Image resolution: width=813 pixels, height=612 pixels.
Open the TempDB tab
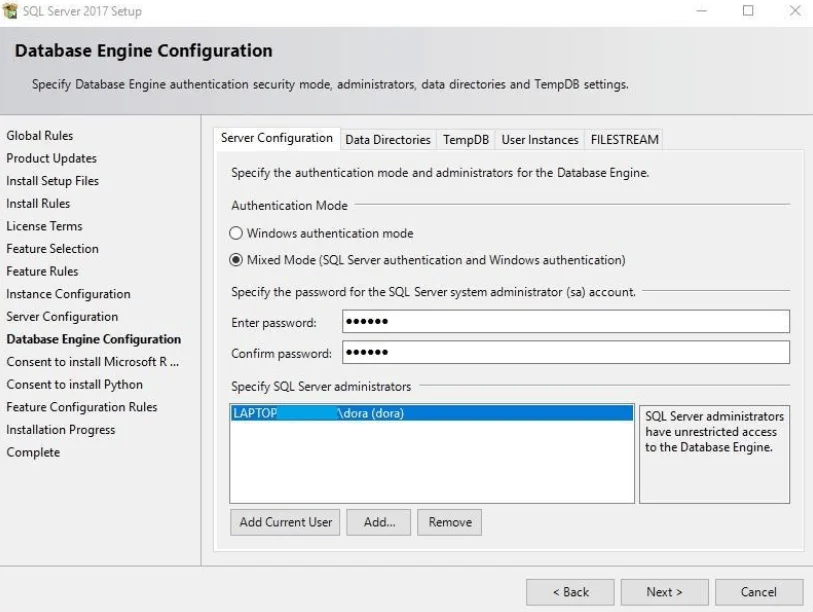(466, 139)
